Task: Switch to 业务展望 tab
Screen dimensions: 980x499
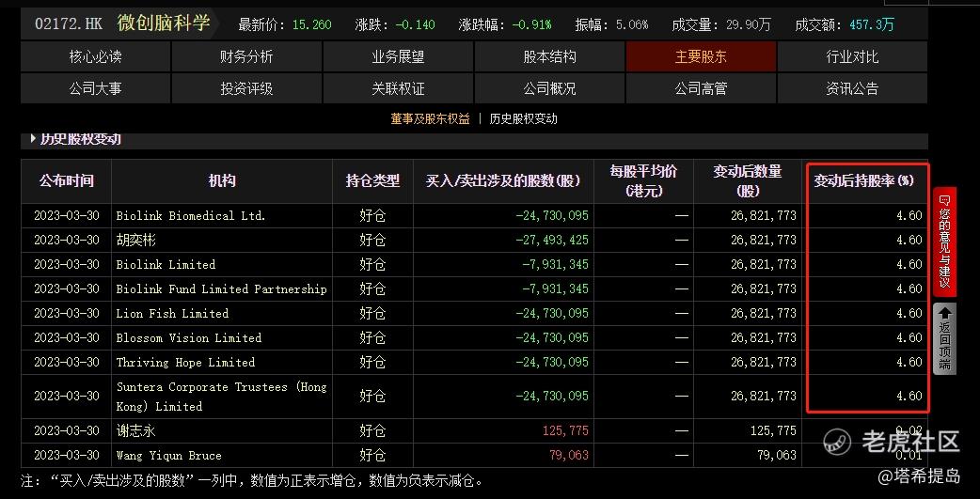Action: [398, 56]
